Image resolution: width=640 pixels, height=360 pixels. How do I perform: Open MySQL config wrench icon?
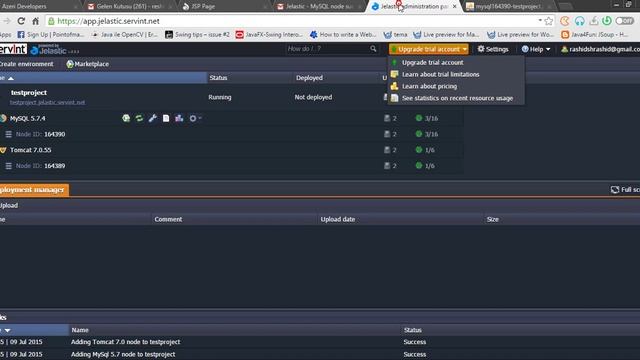pos(153,118)
